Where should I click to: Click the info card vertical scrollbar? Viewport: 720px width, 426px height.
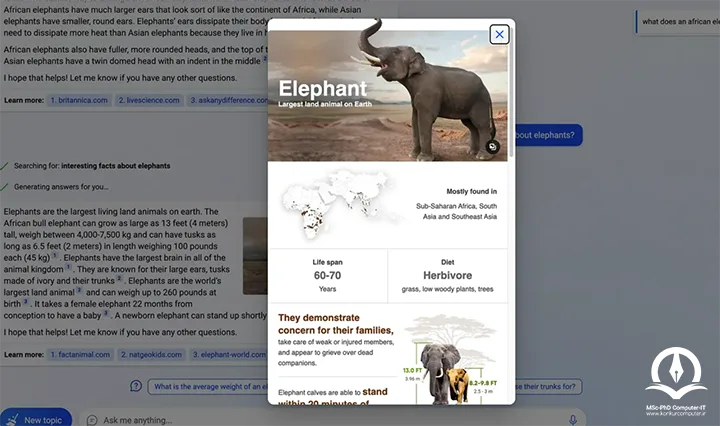coord(511,92)
